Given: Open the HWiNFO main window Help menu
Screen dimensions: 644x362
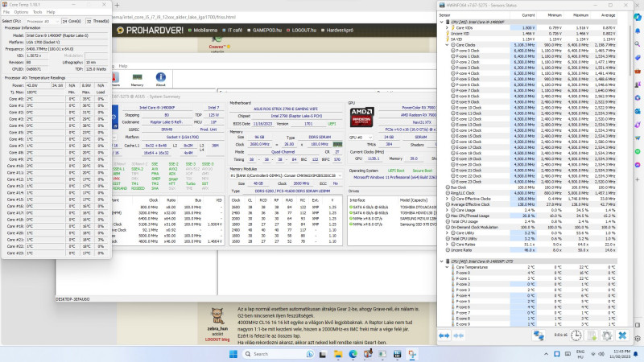Looking at the screenshot, I should (123, 66).
